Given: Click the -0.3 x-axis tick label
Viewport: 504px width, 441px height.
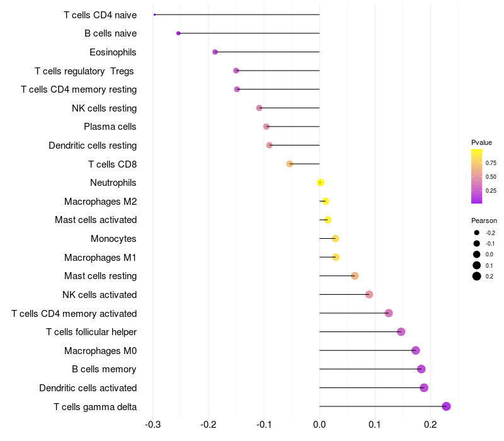Looking at the screenshot, I should [x=152, y=425].
